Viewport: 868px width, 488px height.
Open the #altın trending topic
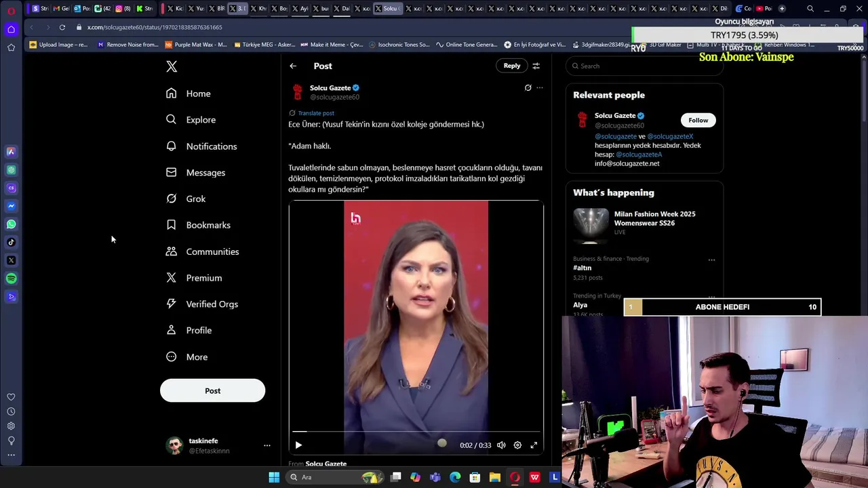tap(582, 268)
